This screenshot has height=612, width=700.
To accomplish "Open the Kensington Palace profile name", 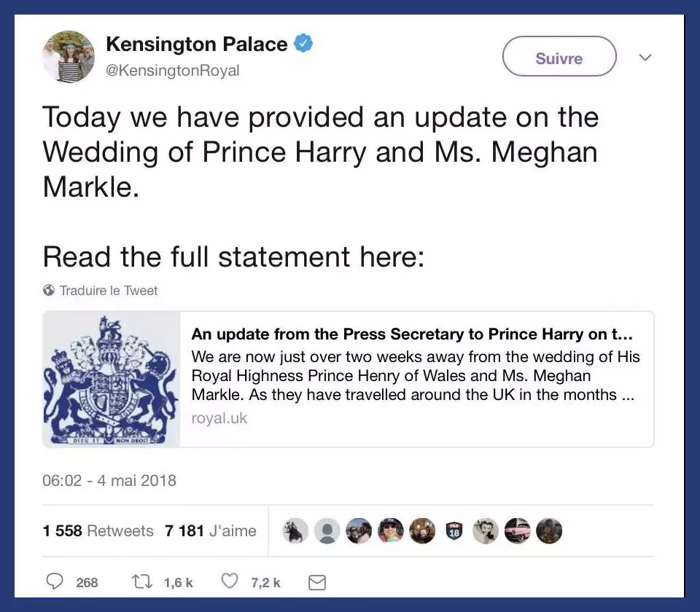I will [x=197, y=44].
